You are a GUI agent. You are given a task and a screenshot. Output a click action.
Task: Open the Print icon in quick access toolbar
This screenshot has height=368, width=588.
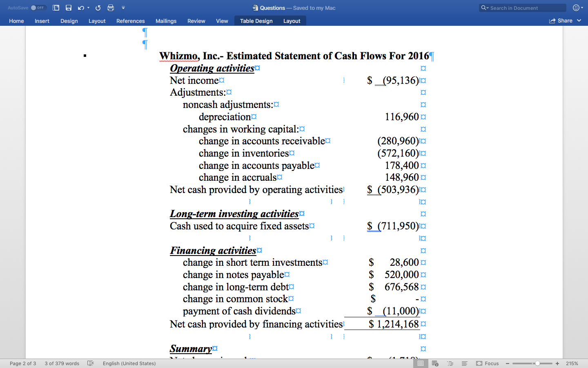coord(111,7)
